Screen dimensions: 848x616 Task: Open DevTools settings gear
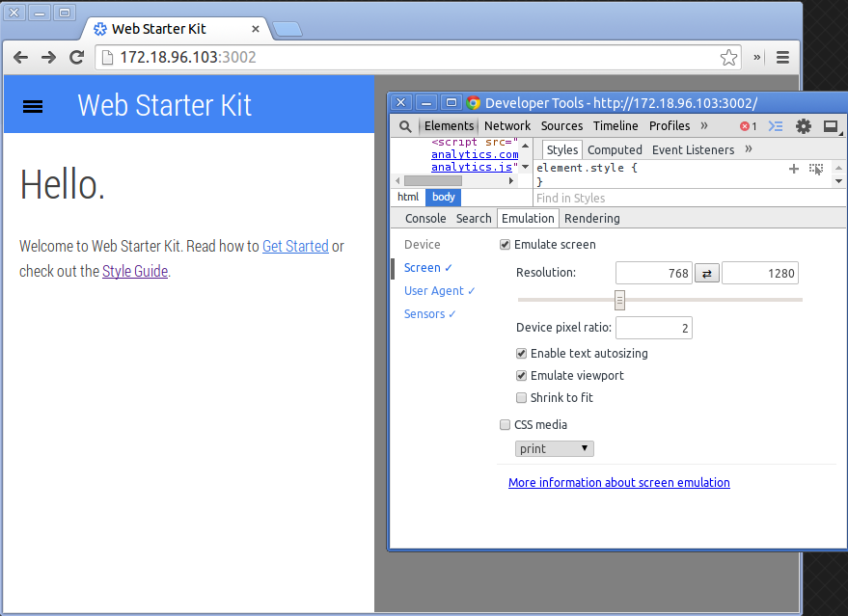coord(803,126)
